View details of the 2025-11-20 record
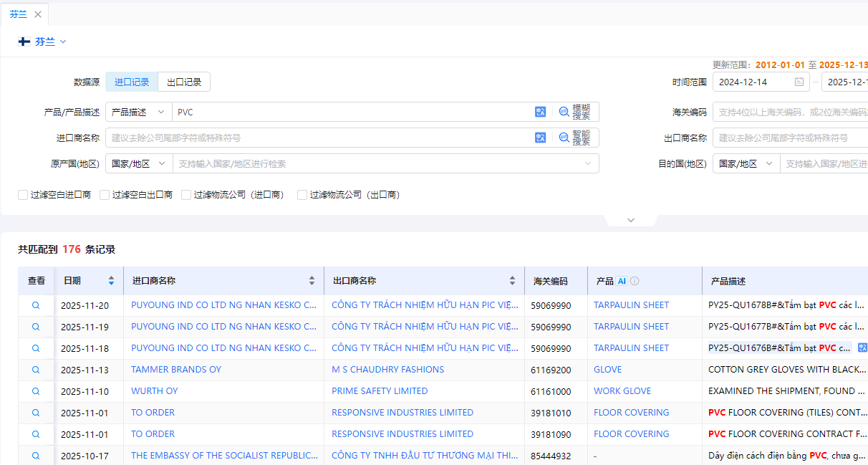Image resolution: width=868 pixels, height=465 pixels. [x=36, y=305]
